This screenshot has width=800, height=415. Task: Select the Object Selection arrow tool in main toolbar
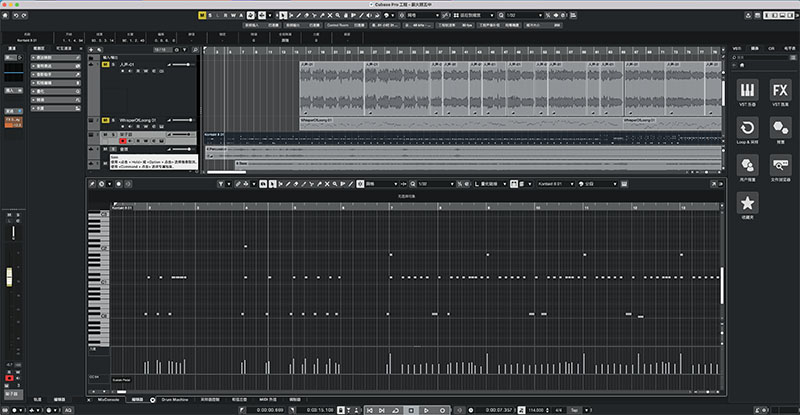pyautogui.click(x=283, y=15)
